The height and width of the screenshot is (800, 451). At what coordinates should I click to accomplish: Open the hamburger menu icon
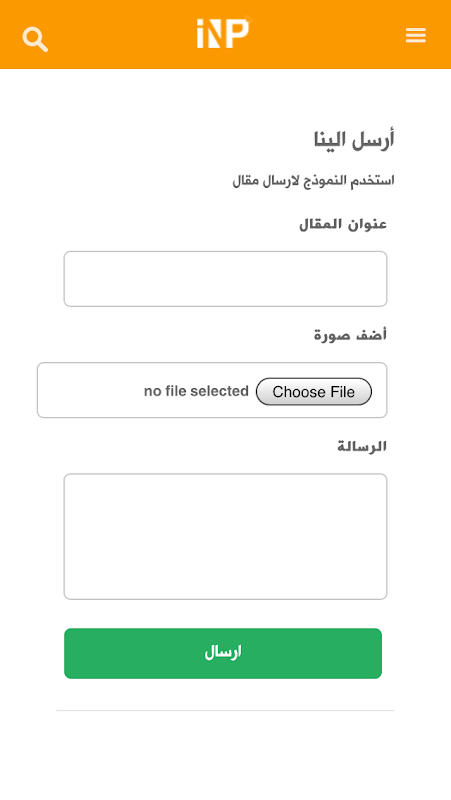tap(415, 35)
